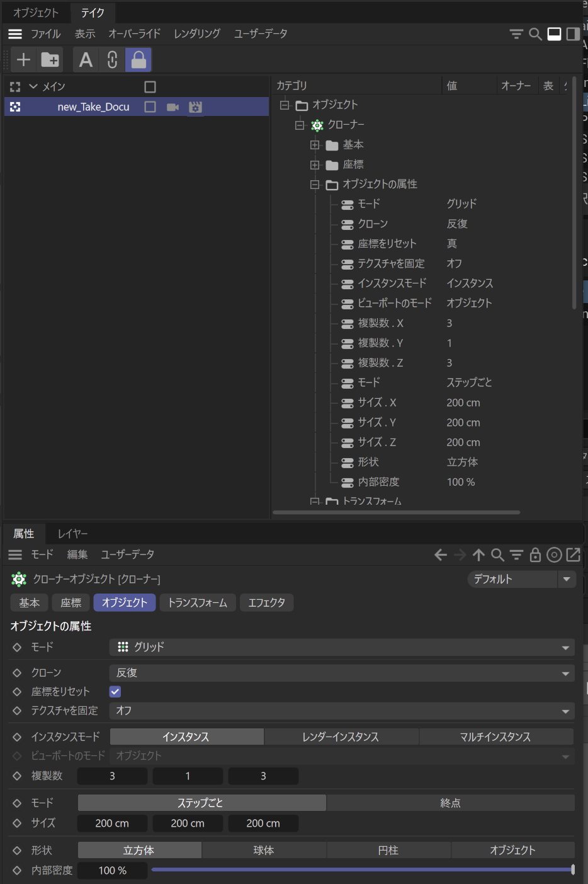
Task: Click the 内部密度 100 % value field
Action: (113, 871)
